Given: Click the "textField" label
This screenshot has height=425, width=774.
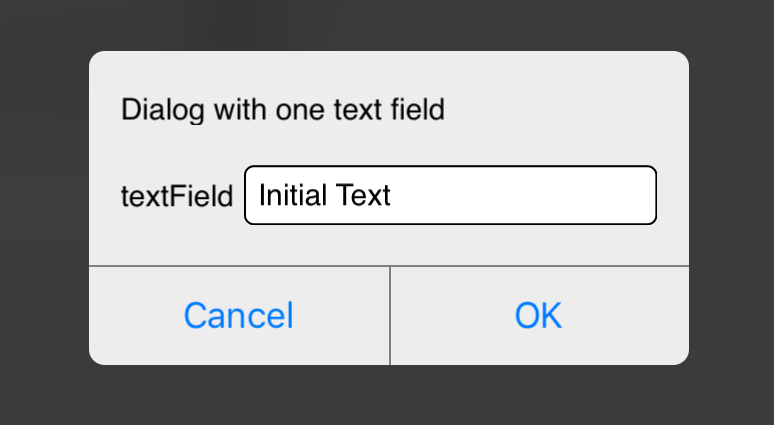Looking at the screenshot, I should pos(177,195).
